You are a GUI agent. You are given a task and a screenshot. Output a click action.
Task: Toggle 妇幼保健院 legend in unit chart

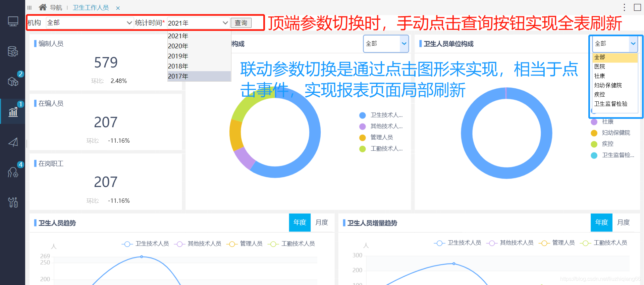pos(610,133)
